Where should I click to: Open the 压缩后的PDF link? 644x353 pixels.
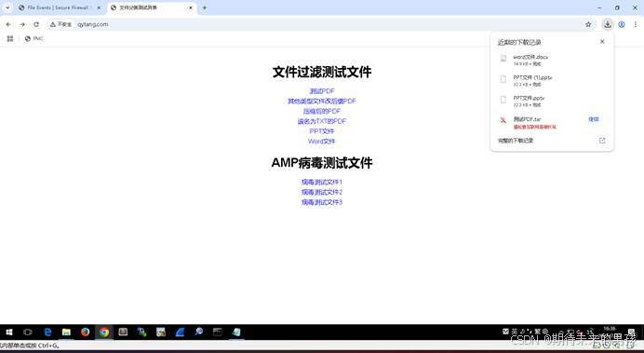[x=322, y=112]
